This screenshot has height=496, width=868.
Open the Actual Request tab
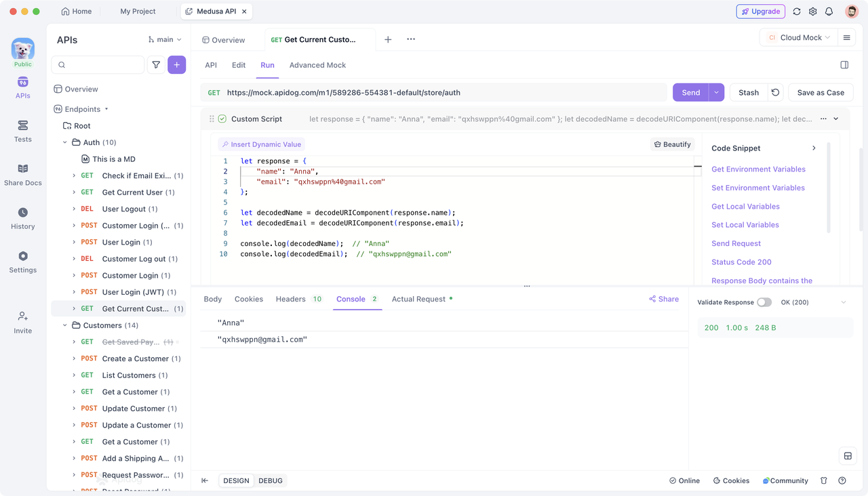click(422, 299)
